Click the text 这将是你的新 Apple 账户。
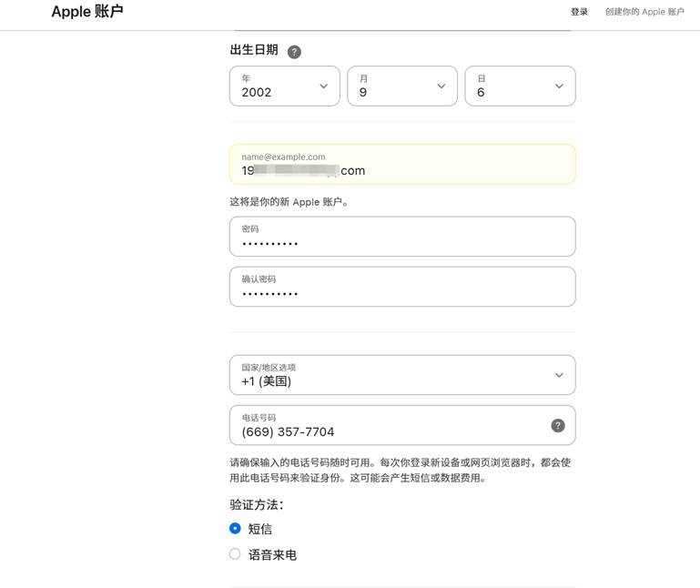The image size is (700, 588). [289, 202]
